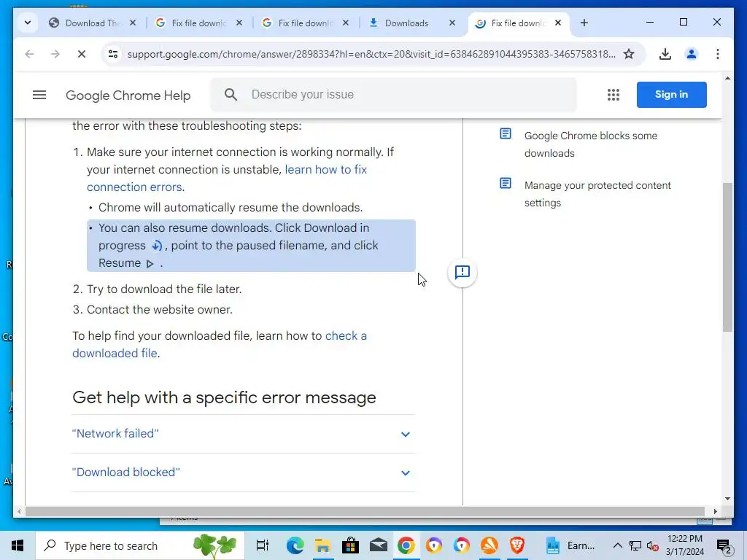Viewport: 747px width, 560px height.
Task: Close the active 'Fix file downlo' tab
Action: (558, 23)
